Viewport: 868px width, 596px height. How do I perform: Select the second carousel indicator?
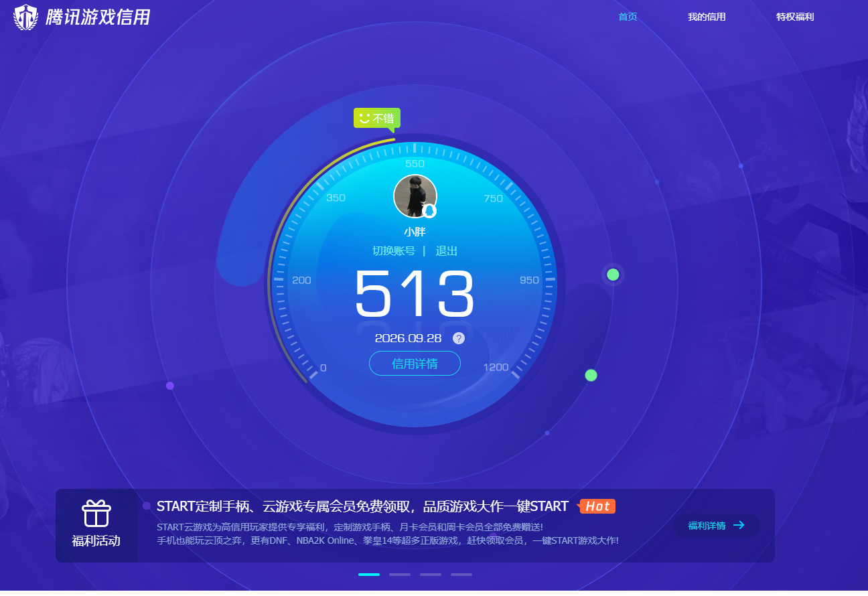(400, 575)
